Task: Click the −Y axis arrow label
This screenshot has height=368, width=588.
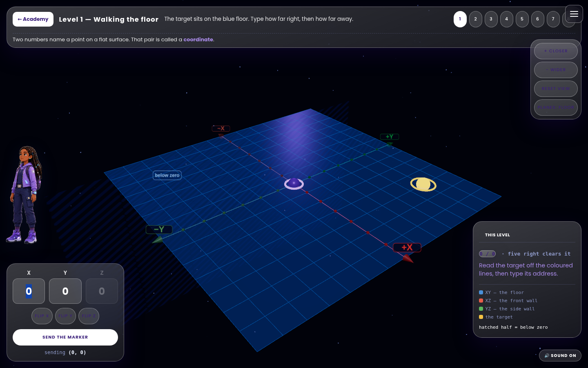Action: [159, 229]
